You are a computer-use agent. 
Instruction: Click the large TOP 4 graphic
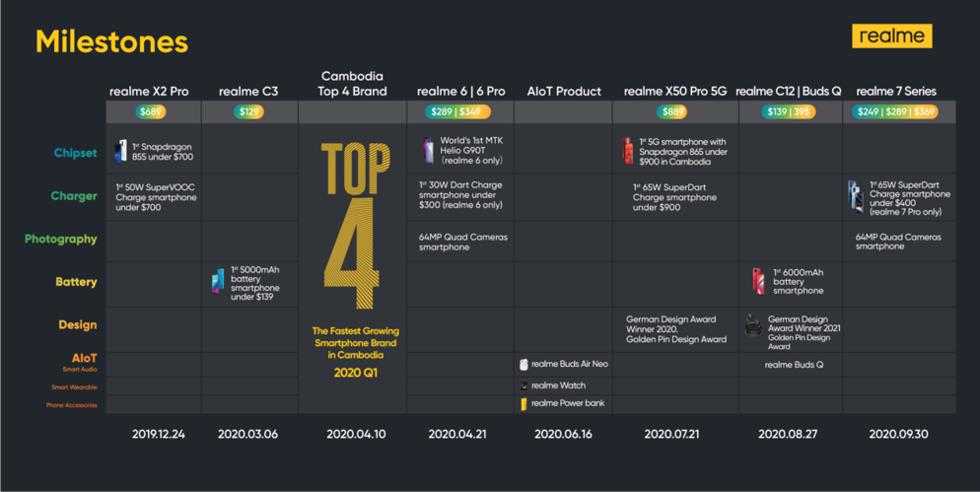(x=354, y=225)
